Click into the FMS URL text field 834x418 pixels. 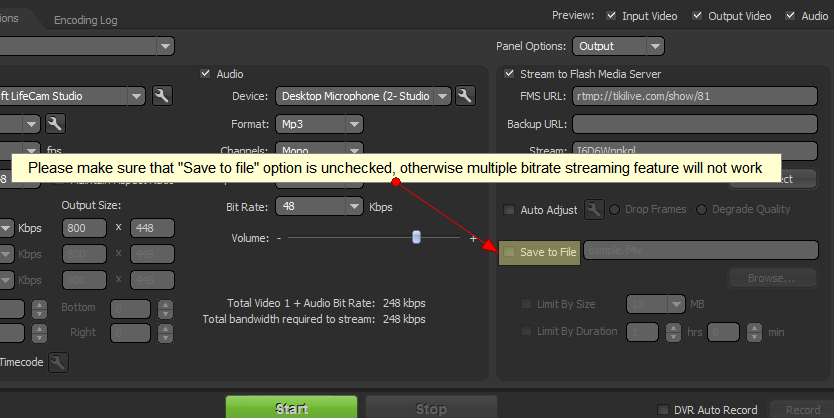pos(696,97)
